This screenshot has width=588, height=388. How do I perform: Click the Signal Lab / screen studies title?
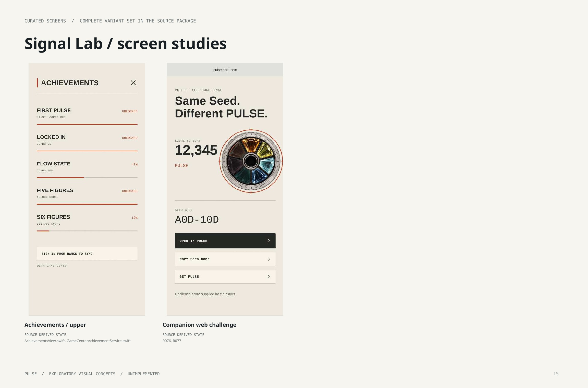(126, 43)
